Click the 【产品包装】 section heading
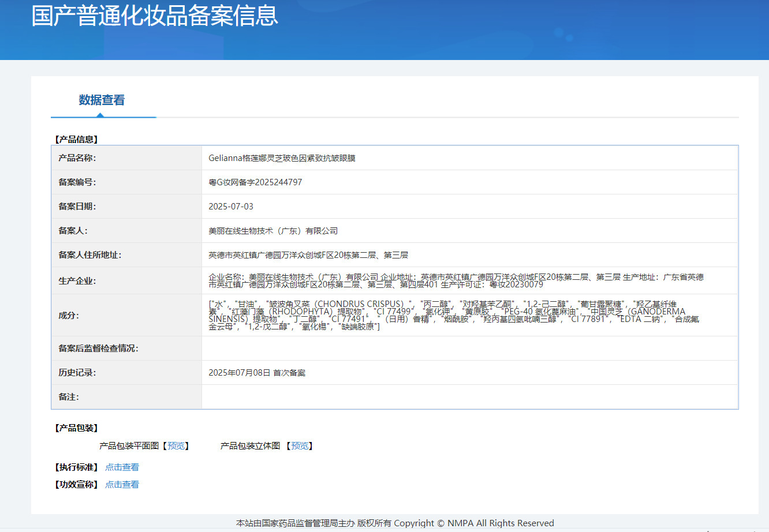 coord(77,428)
